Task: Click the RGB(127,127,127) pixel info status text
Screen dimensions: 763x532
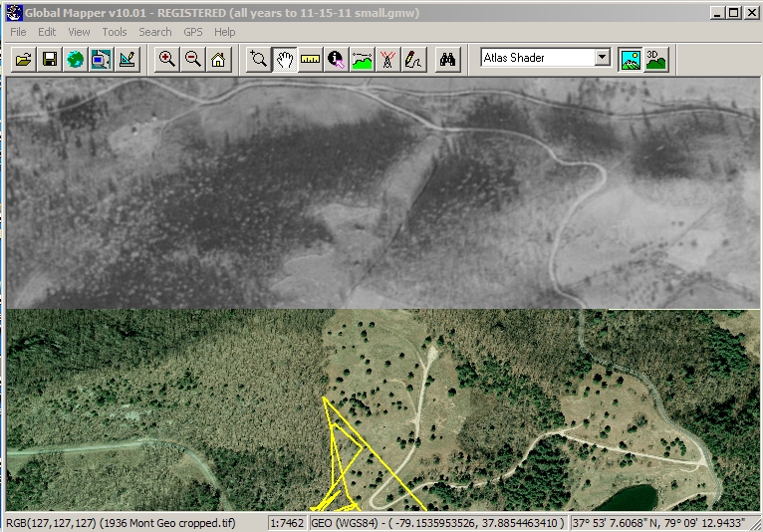Action: (121, 523)
